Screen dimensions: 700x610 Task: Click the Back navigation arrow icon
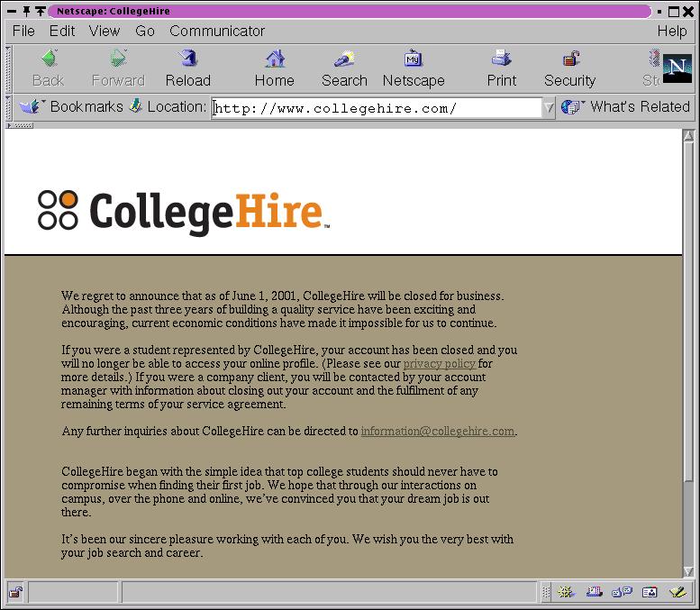[x=50, y=59]
